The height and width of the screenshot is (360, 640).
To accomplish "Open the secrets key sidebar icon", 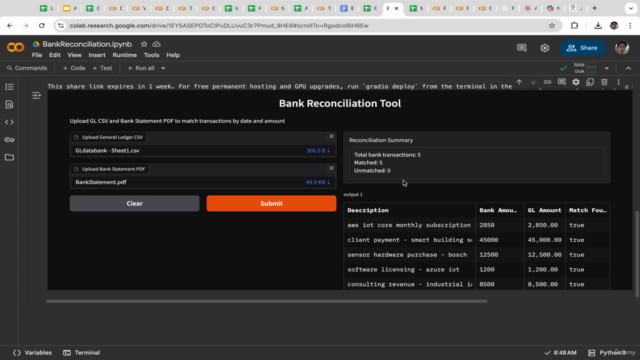I will [9, 140].
